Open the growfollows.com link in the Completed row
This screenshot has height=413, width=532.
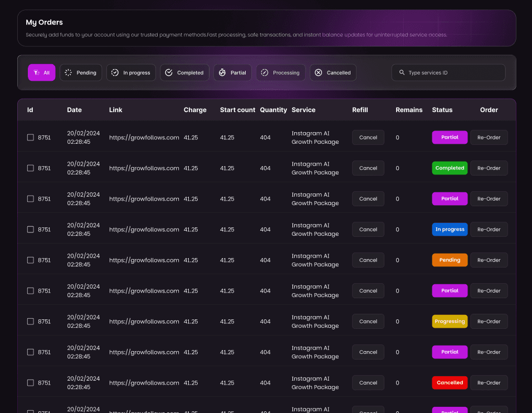point(144,168)
